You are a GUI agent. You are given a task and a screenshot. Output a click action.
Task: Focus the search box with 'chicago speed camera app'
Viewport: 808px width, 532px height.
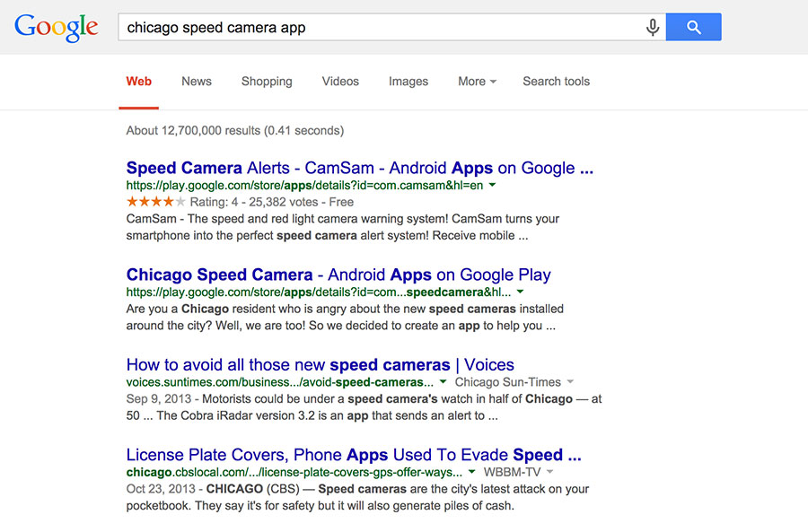pos(382,27)
